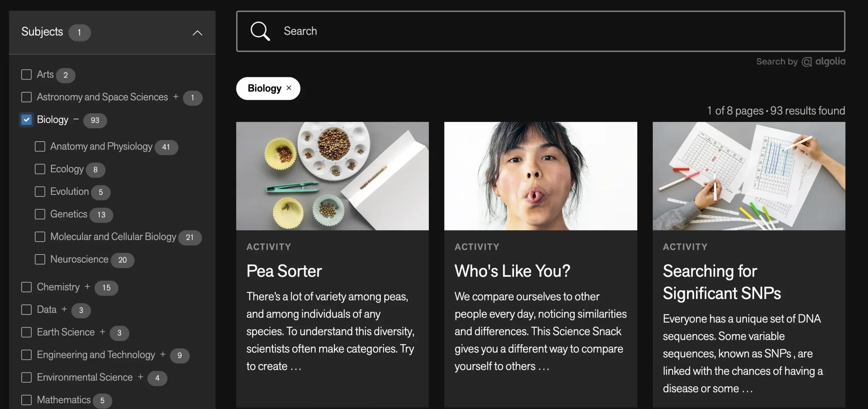Select the Mathematics subject checkbox
The height and width of the screenshot is (409, 868).
click(x=26, y=400)
